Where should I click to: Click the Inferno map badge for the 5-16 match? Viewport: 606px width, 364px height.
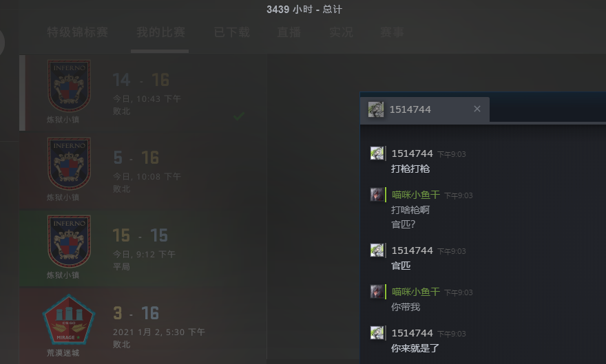[x=69, y=164]
